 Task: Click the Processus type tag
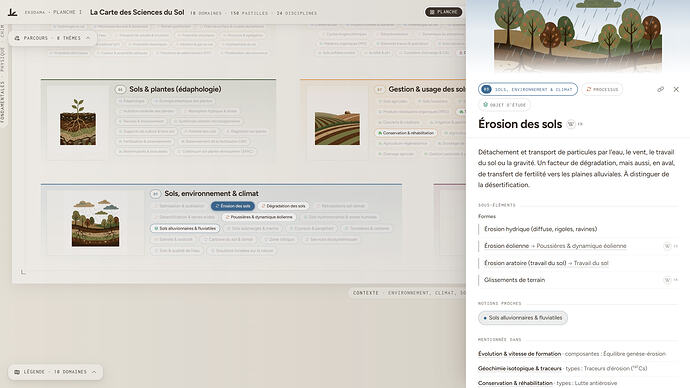click(x=602, y=89)
